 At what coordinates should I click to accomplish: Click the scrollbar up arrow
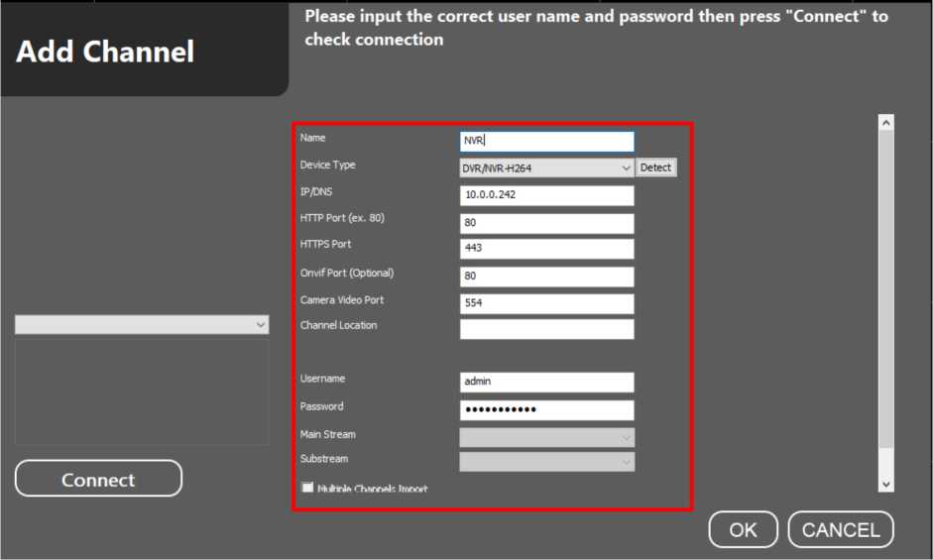[886, 123]
